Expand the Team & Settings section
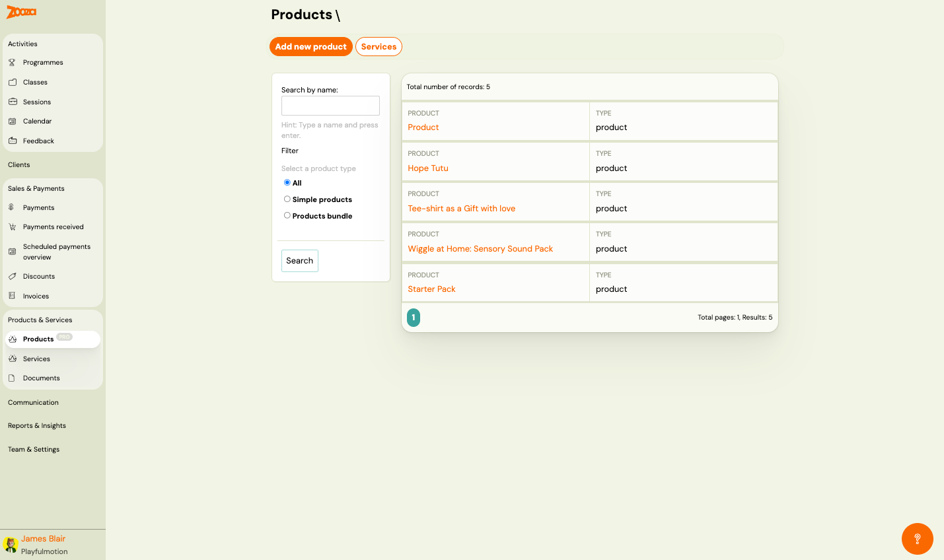 [33, 449]
